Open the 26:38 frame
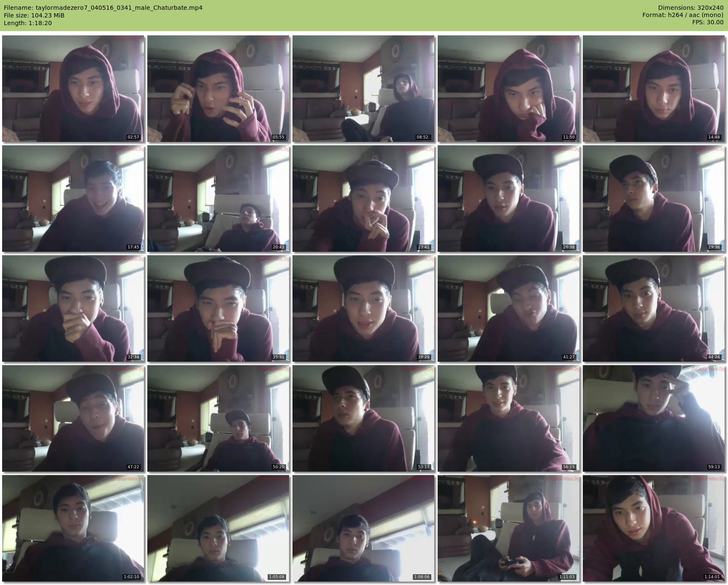The image size is (728, 585). click(x=509, y=199)
